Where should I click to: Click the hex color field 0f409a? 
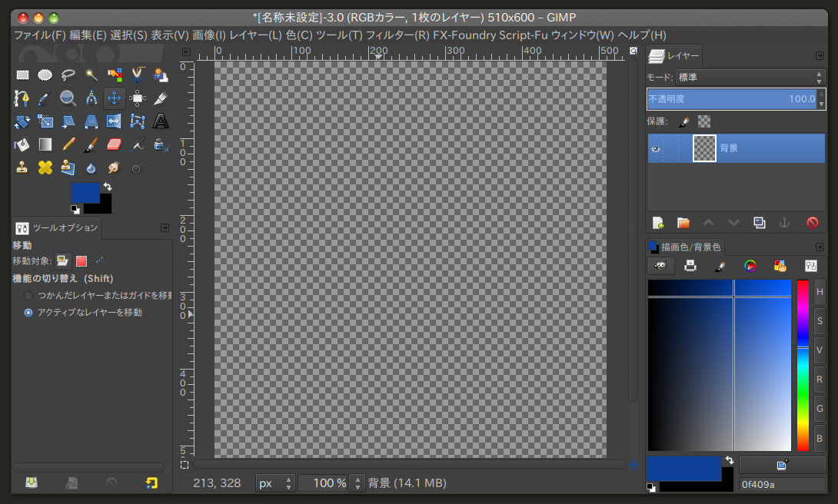coord(783,485)
